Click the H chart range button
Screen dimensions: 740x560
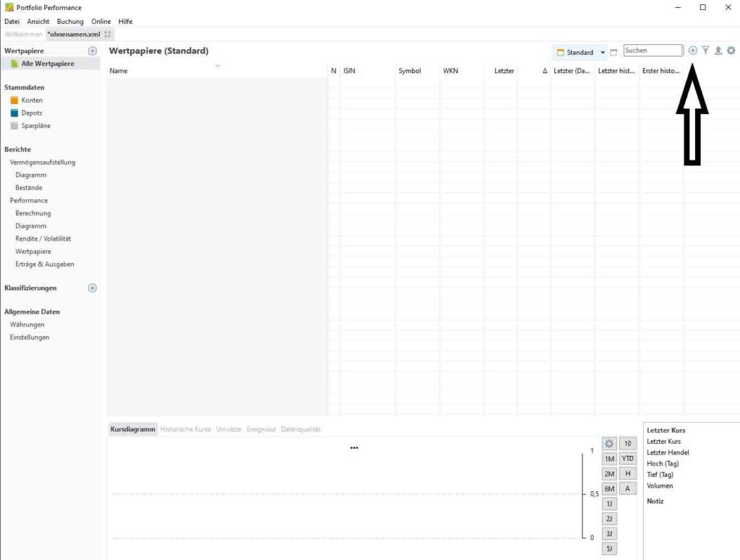pyautogui.click(x=628, y=474)
